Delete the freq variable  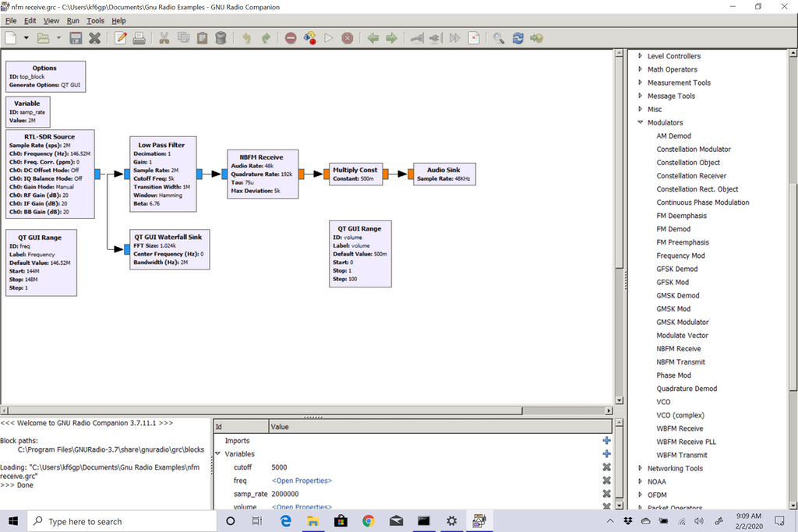[606, 480]
